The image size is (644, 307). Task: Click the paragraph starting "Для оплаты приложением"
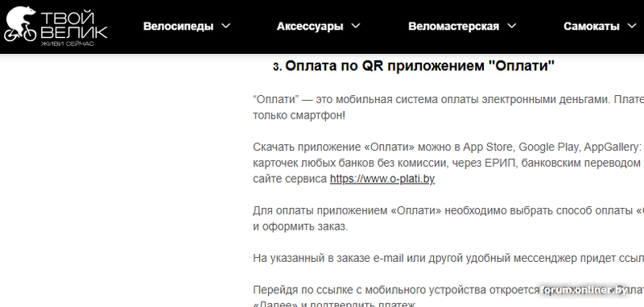(x=448, y=218)
